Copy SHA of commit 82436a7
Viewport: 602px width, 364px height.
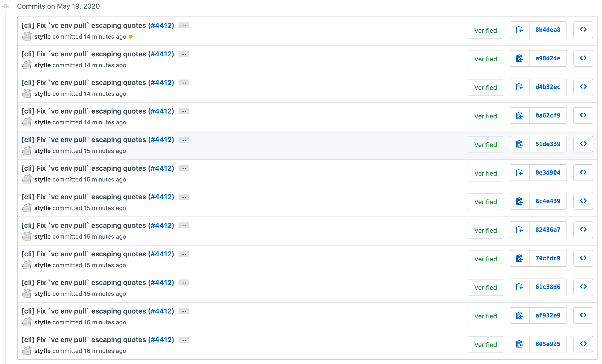(519, 230)
